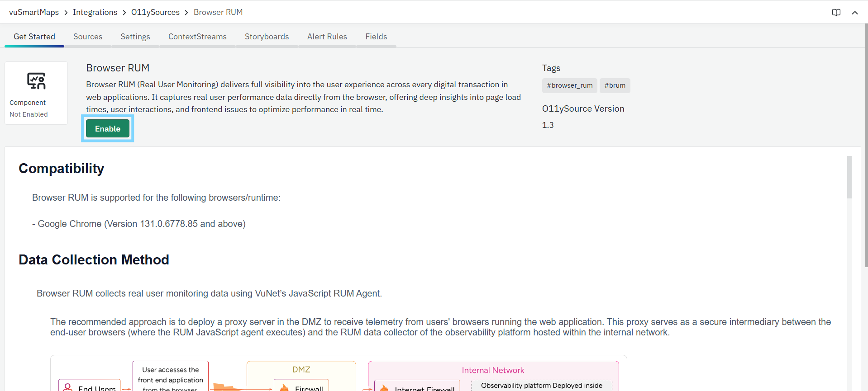
Task: Click the DMZ Firewall flame icon
Action: coord(285,387)
